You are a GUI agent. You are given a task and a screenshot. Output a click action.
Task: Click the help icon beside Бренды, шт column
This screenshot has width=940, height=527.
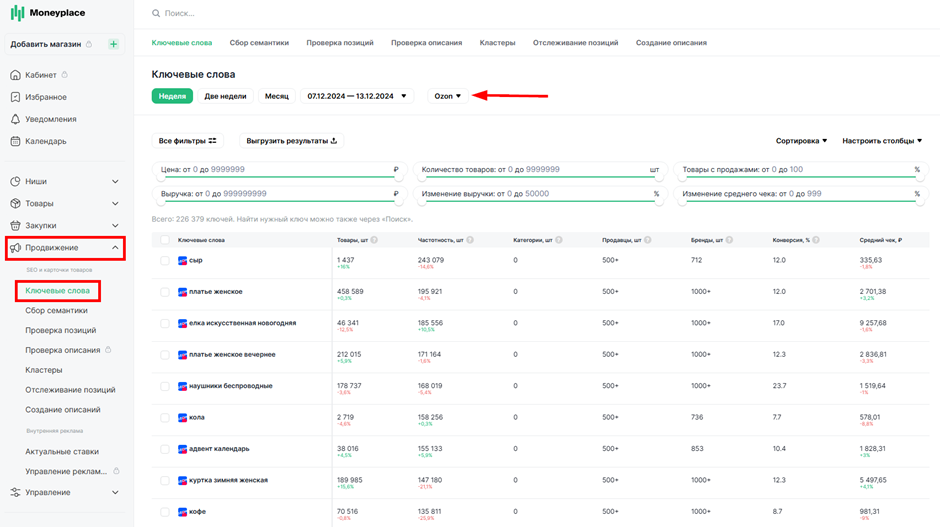pos(729,240)
